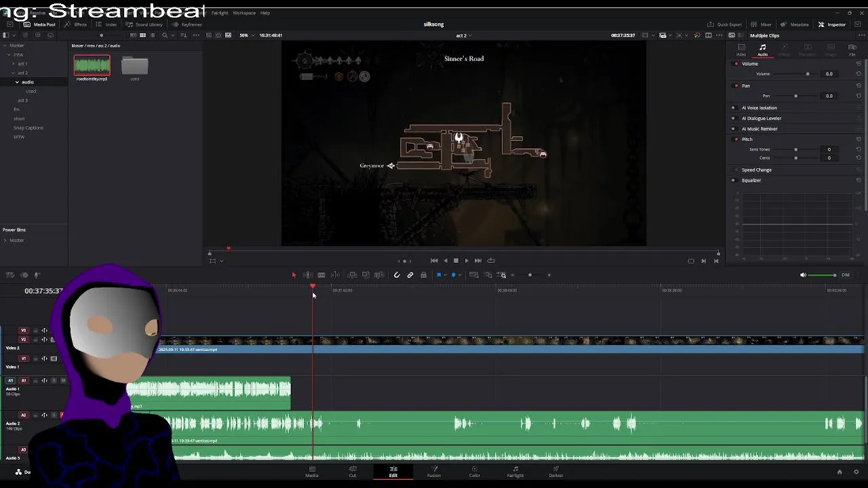Open the viewer zoom percentage dropdown

247,35
